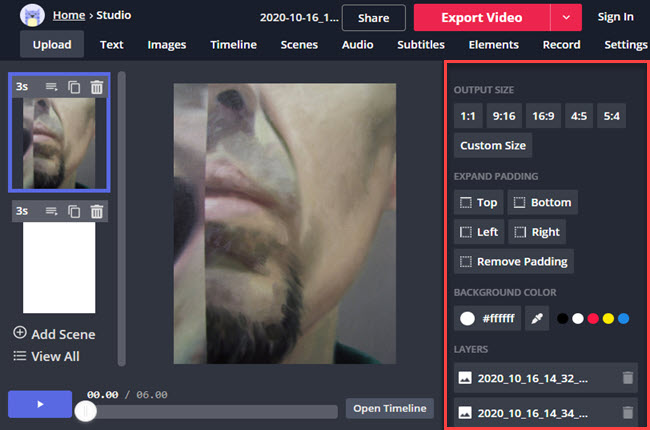650x430 pixels.
Task: Delete the 2020_10_16_14_34 layer
Action: coord(628,413)
